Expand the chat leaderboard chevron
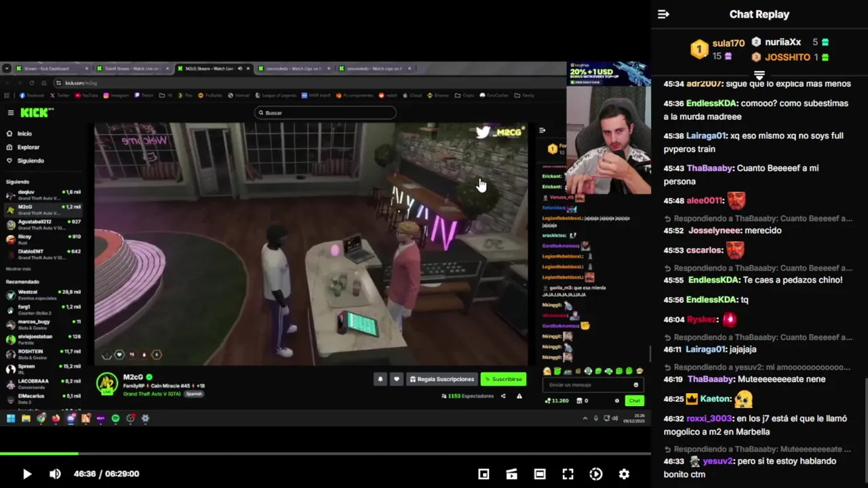868x488 pixels. (759, 74)
